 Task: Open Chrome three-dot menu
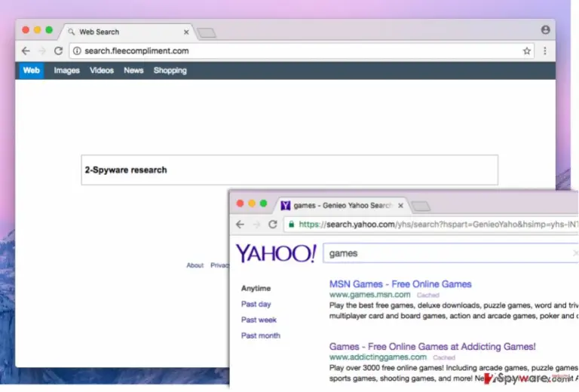544,51
